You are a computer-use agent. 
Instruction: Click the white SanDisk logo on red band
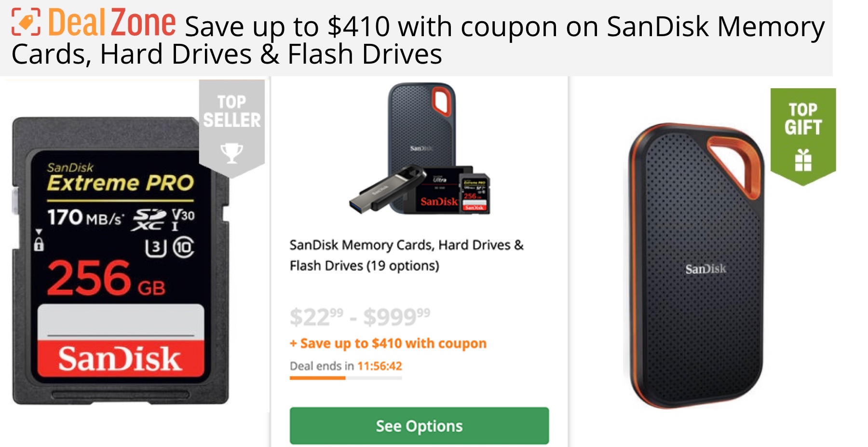pyautogui.click(x=120, y=359)
